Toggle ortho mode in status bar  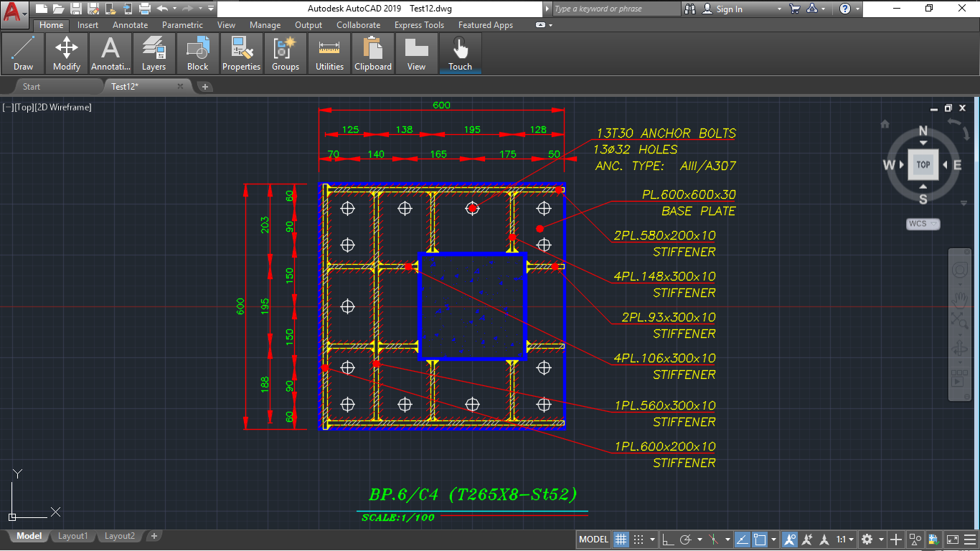click(667, 540)
